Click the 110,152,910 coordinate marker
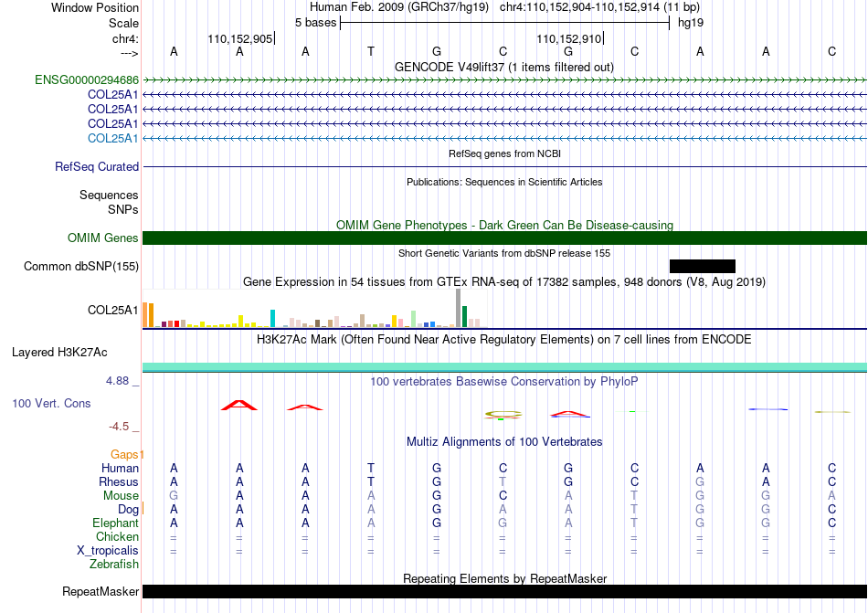The width and height of the screenshot is (868, 613). tap(569, 38)
